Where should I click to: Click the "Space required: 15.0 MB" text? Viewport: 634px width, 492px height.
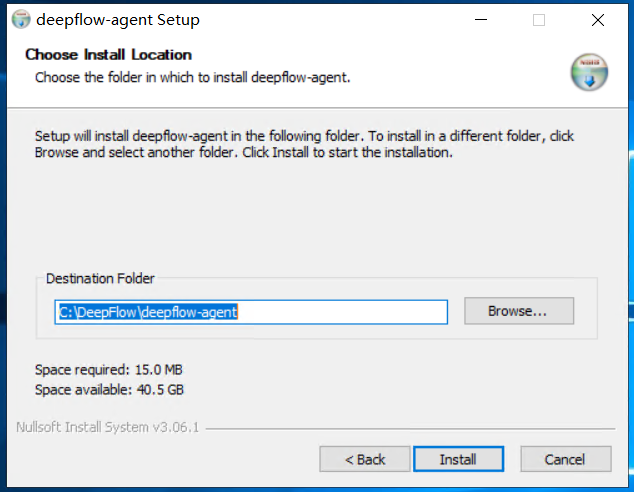[x=108, y=369]
